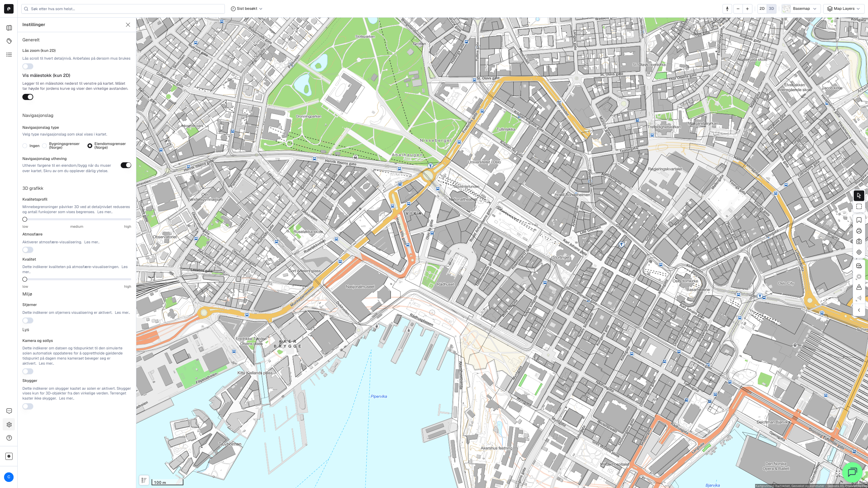Open the user avatar 'C' menu

pyautogui.click(x=9, y=477)
